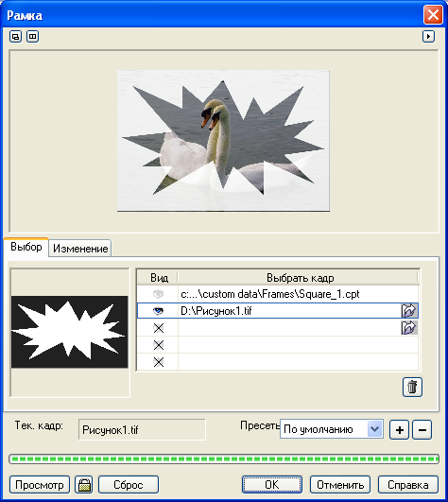Image resolution: width=448 pixels, height=502 pixels.
Task: Select the D:\Рисунок1.tif frame row
Action: click(278, 311)
